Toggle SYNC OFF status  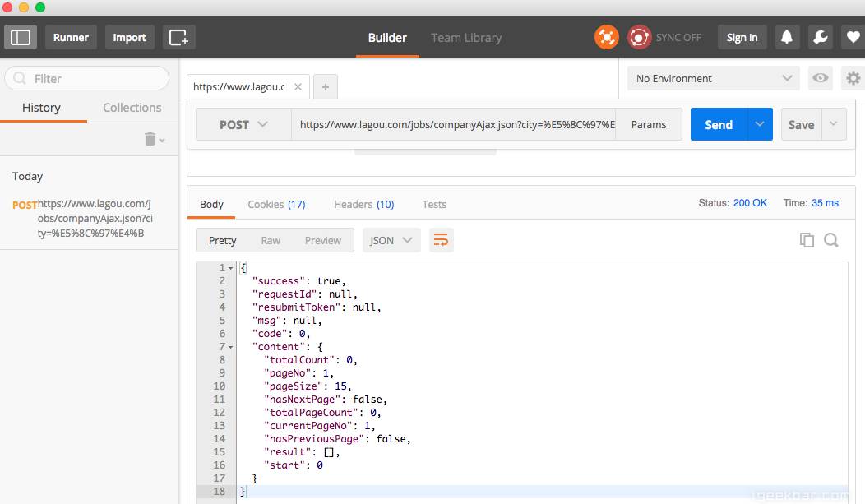point(664,38)
